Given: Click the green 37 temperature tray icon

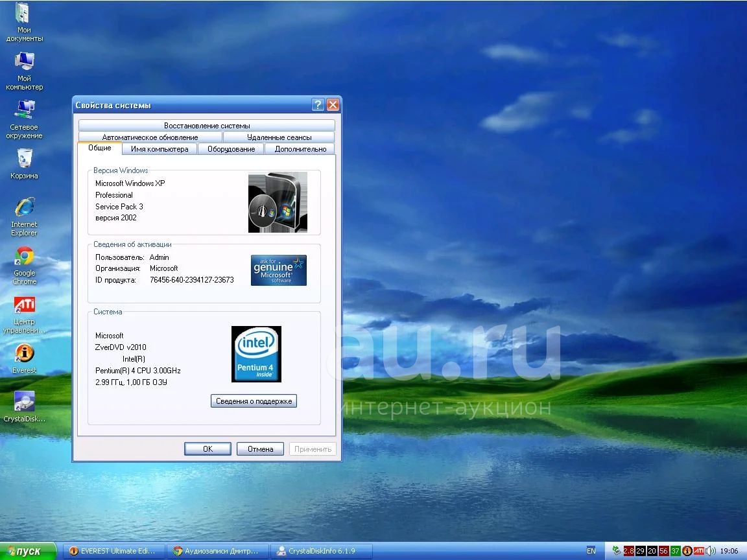Looking at the screenshot, I should (675, 551).
